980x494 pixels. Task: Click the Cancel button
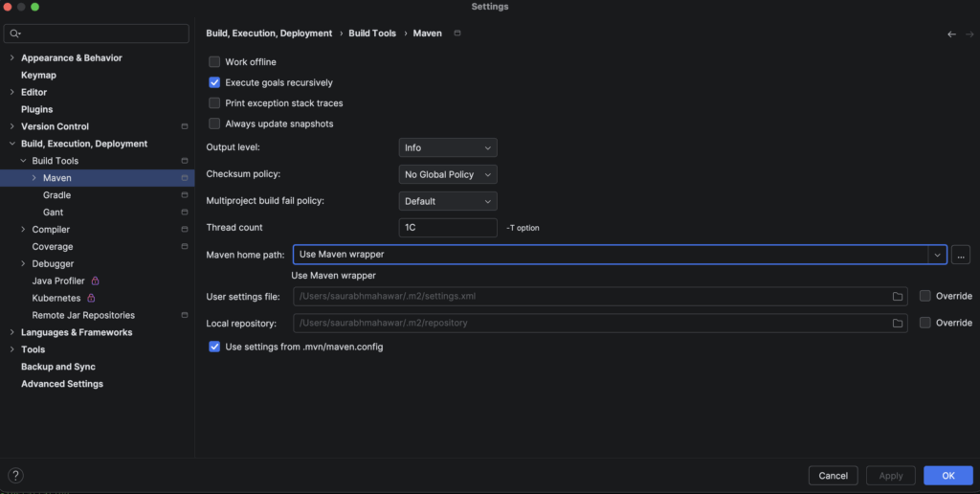[x=833, y=476]
